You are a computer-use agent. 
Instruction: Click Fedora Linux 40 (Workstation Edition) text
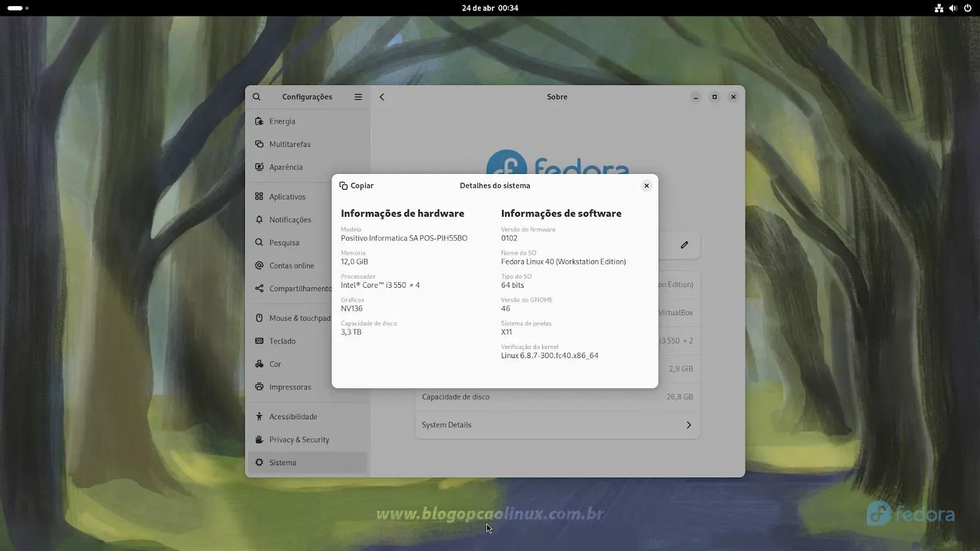click(x=563, y=261)
